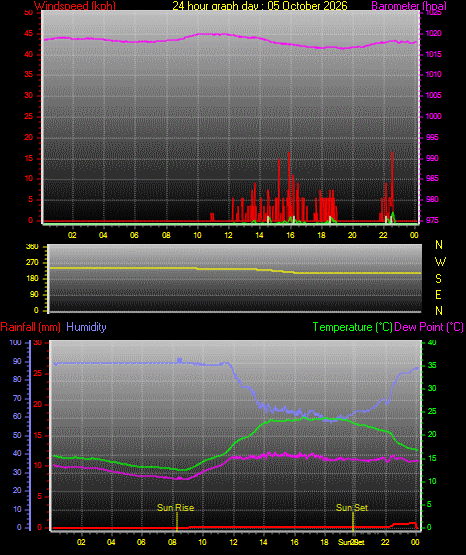Click the 35 tick on the windspeed axis

(29, 74)
